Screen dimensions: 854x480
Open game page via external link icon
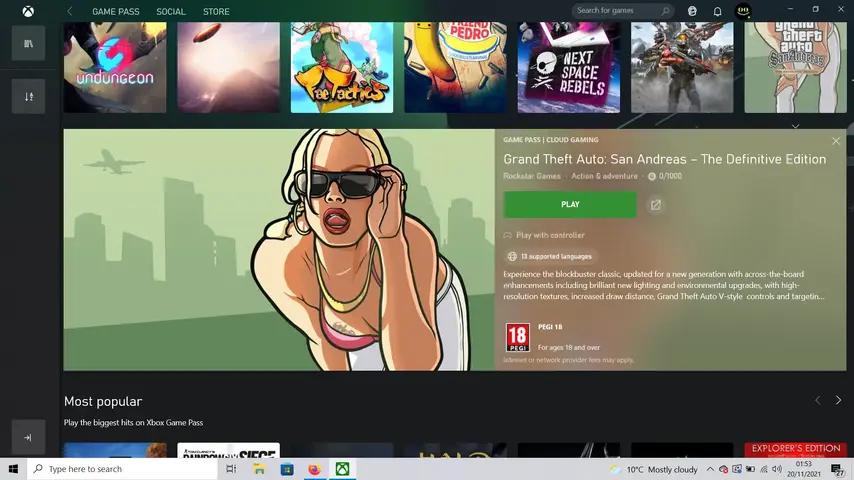(x=655, y=205)
